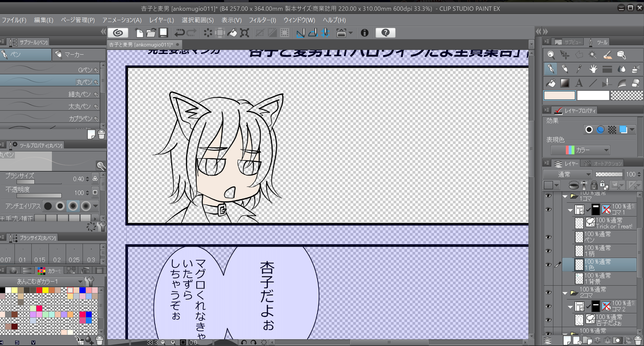Undo the last action
644x346 pixels.
click(x=179, y=33)
